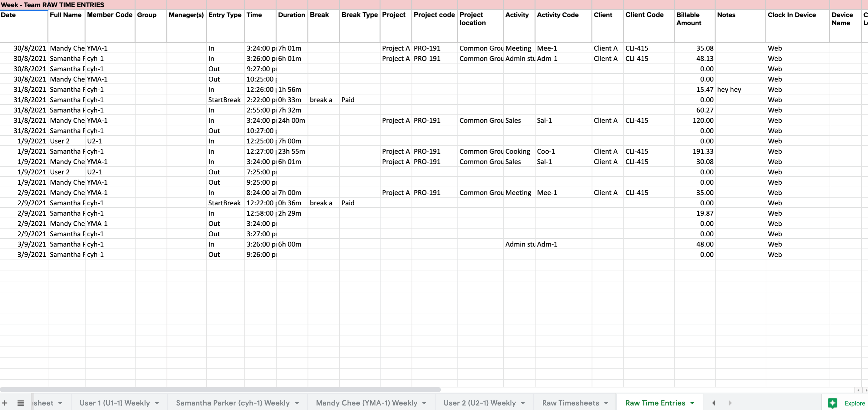This screenshot has width=868, height=410.
Task: Click the Explore button
Action: pyautogui.click(x=854, y=403)
